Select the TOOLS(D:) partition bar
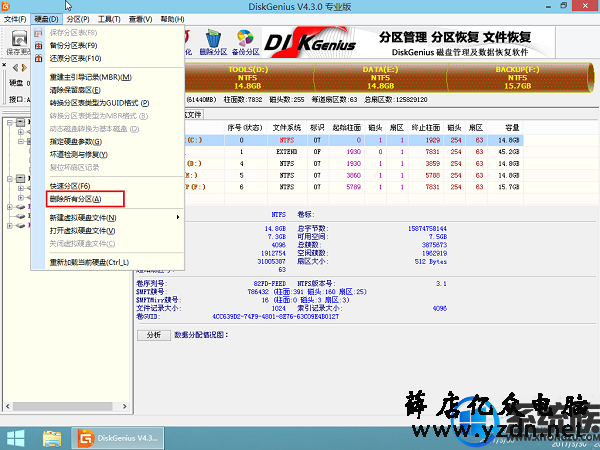Viewport: 600px width, 450px height. click(x=249, y=78)
